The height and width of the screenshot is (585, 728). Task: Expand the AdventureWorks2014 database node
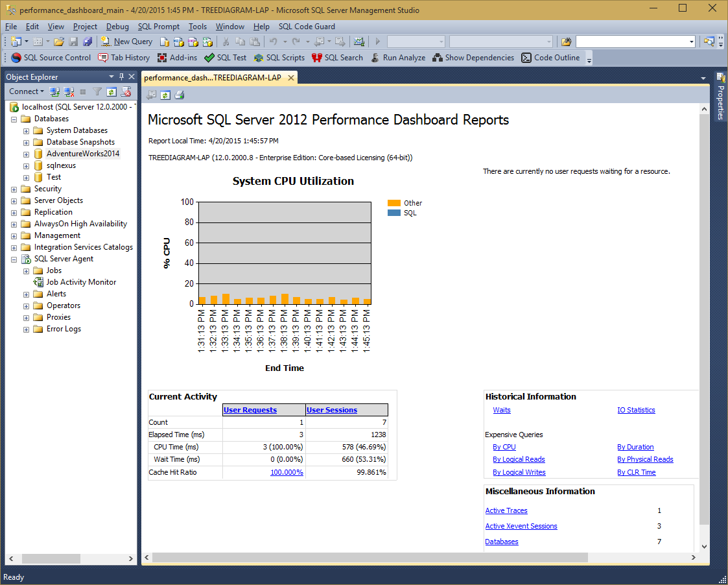point(25,153)
